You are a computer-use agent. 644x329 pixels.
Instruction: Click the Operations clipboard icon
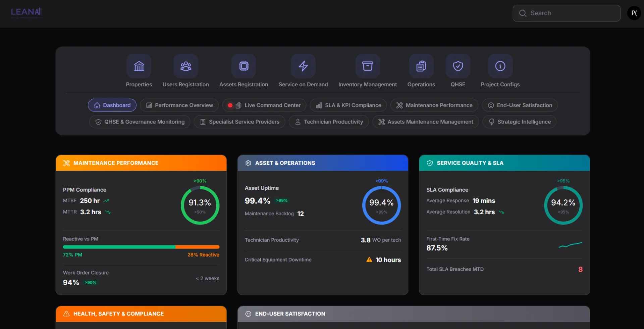[421, 66]
